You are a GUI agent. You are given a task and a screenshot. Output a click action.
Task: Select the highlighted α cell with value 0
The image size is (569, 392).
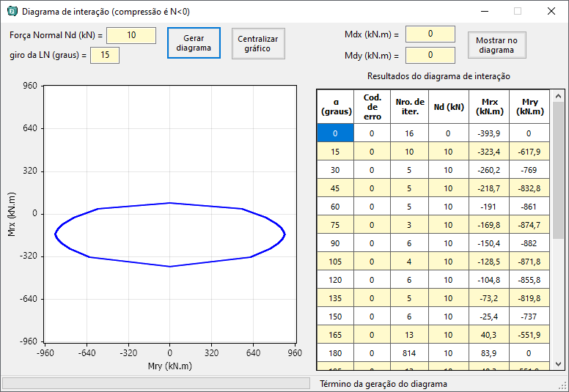coord(336,133)
